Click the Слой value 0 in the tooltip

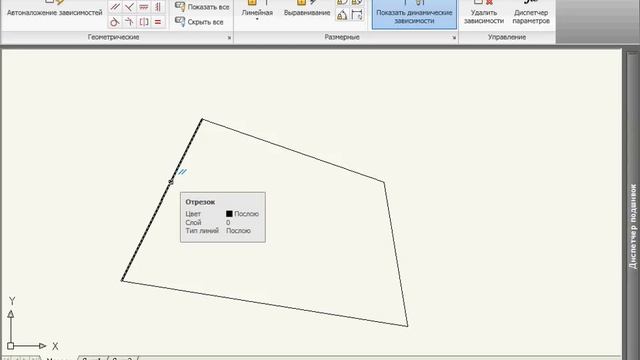228,222
